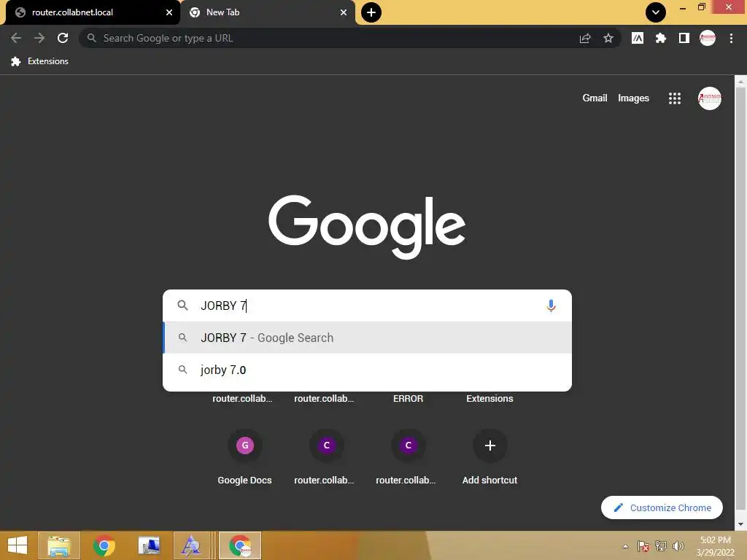This screenshot has width=747, height=560.
Task: Open Extensions puzzle icon in toolbar
Action: pos(661,38)
